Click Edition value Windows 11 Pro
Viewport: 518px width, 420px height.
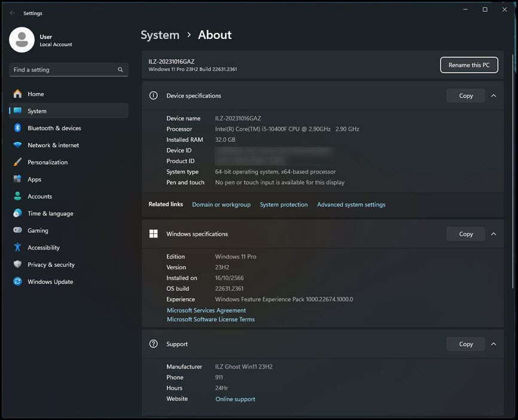[x=236, y=257]
